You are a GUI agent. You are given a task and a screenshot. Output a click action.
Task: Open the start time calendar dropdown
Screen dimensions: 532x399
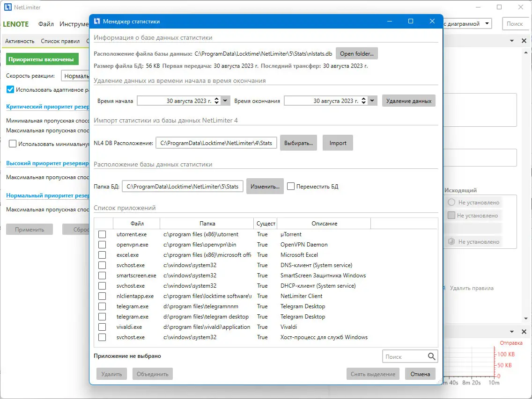[x=225, y=101]
